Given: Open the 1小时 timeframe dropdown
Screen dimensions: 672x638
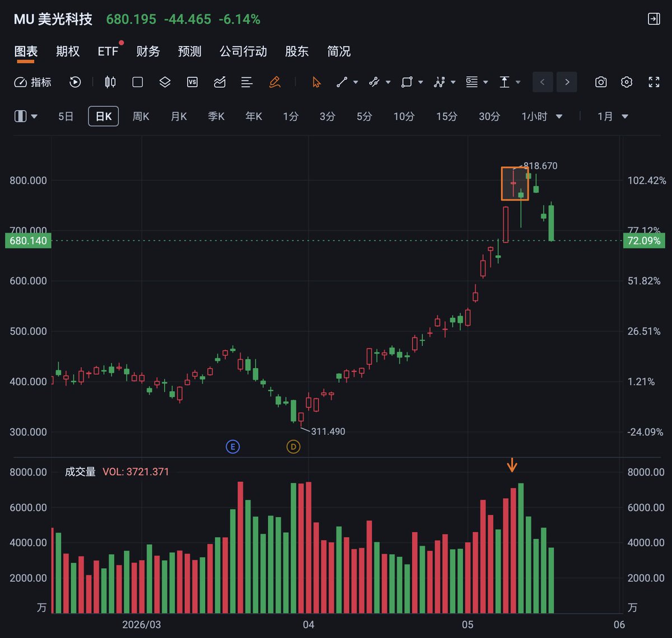Looking at the screenshot, I should (x=542, y=116).
